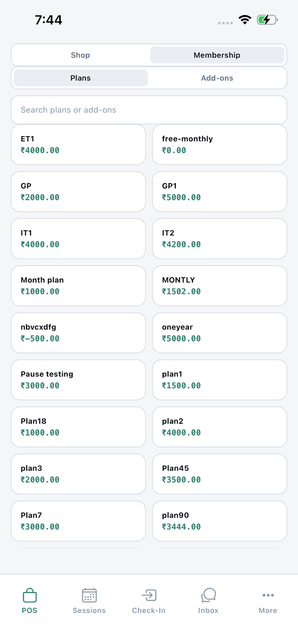
Task: Select the Membership tab
Action: coord(217,55)
